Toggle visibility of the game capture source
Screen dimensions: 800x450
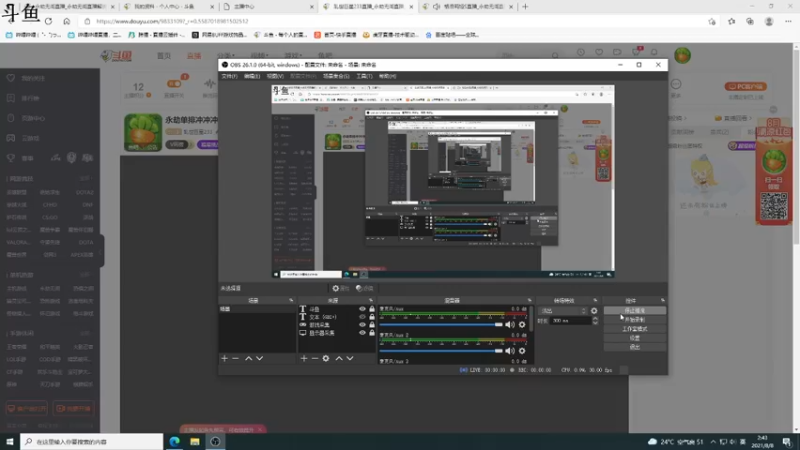pos(362,324)
